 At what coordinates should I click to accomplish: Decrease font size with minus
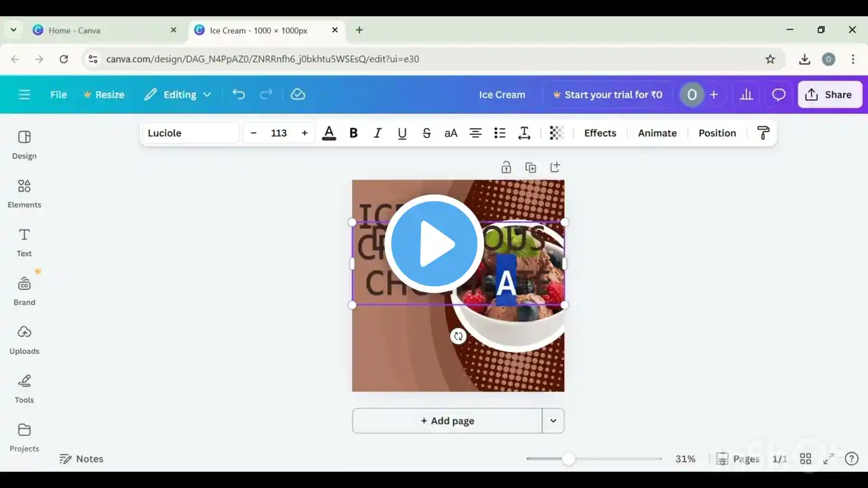point(254,133)
